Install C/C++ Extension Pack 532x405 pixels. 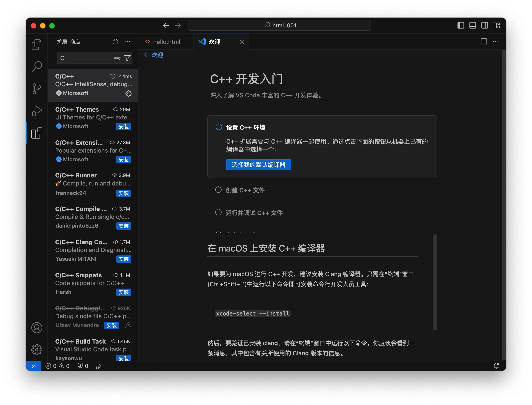coord(123,160)
